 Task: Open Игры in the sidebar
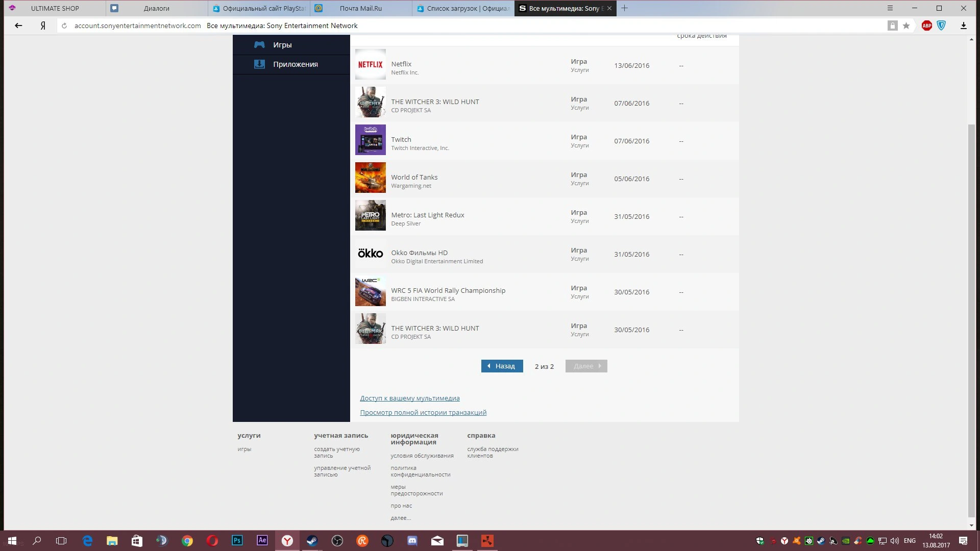tap(291, 45)
